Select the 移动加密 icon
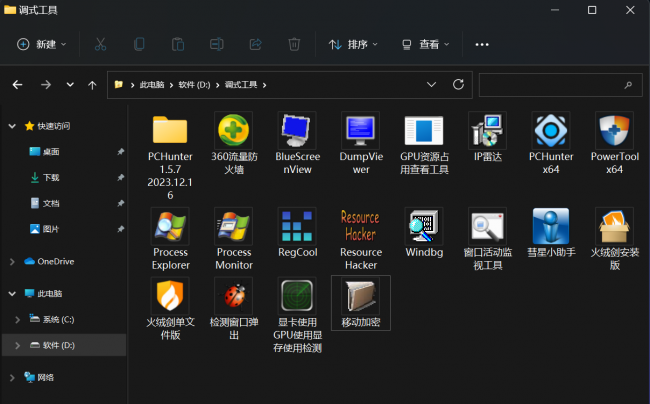 (x=361, y=296)
